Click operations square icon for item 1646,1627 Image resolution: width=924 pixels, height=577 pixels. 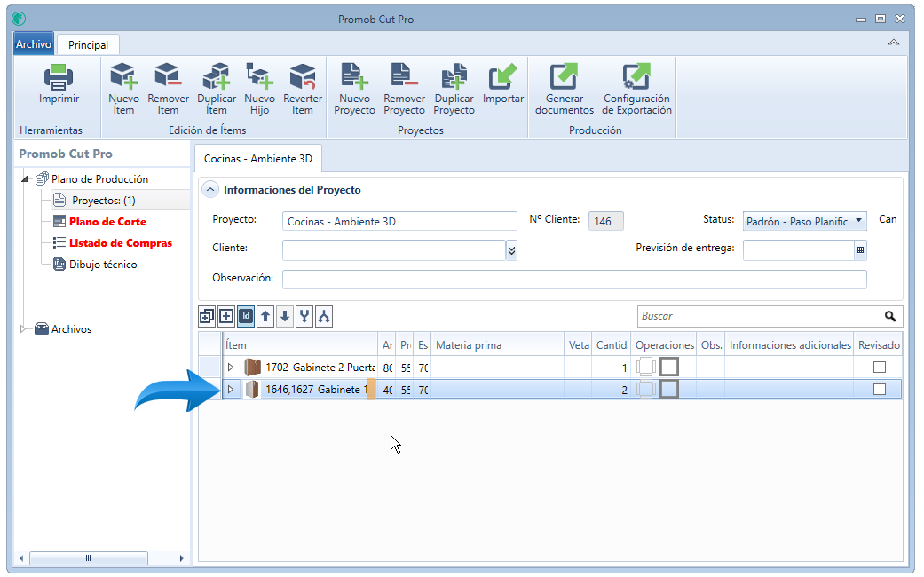pyautogui.click(x=669, y=389)
